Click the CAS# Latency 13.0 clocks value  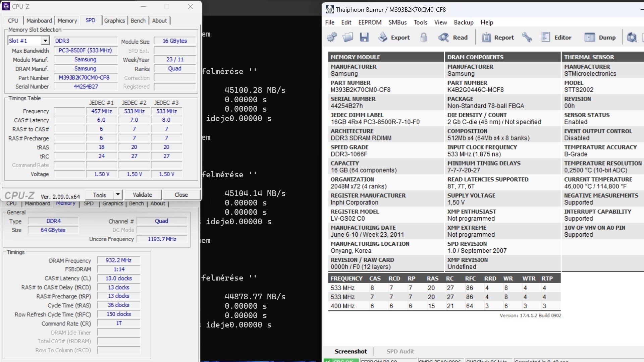[x=118, y=278]
